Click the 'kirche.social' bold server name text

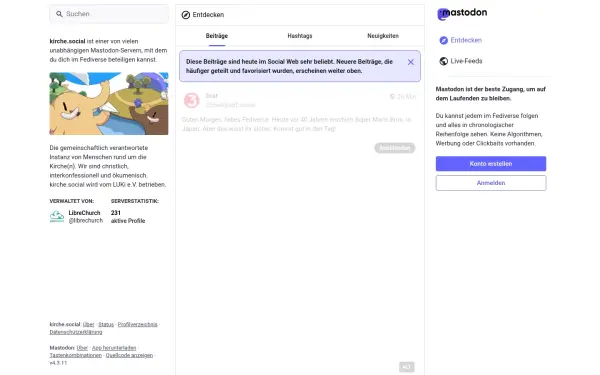pos(67,41)
